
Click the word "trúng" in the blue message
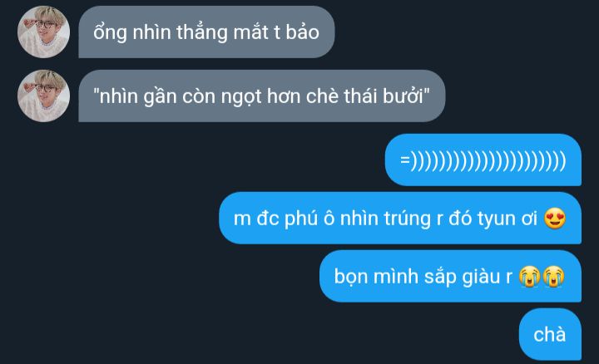click(x=407, y=219)
